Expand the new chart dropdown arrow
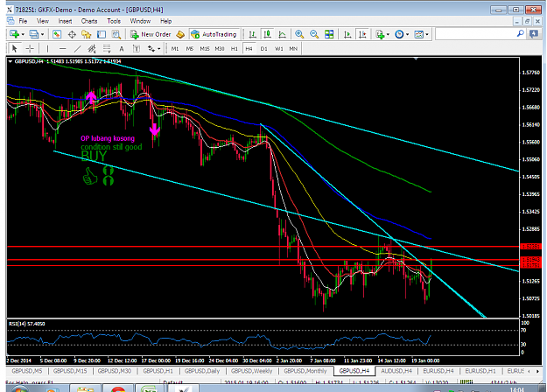This screenshot has width=547, height=392. coord(23,34)
